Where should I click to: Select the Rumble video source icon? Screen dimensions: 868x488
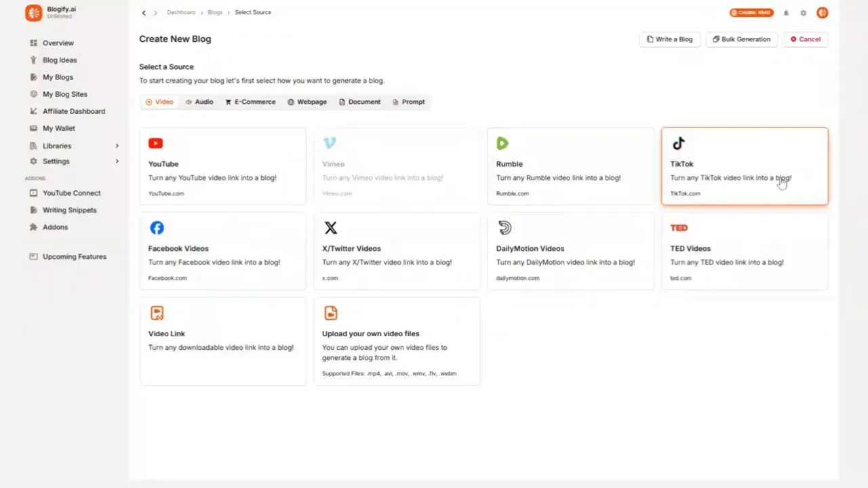(x=502, y=143)
